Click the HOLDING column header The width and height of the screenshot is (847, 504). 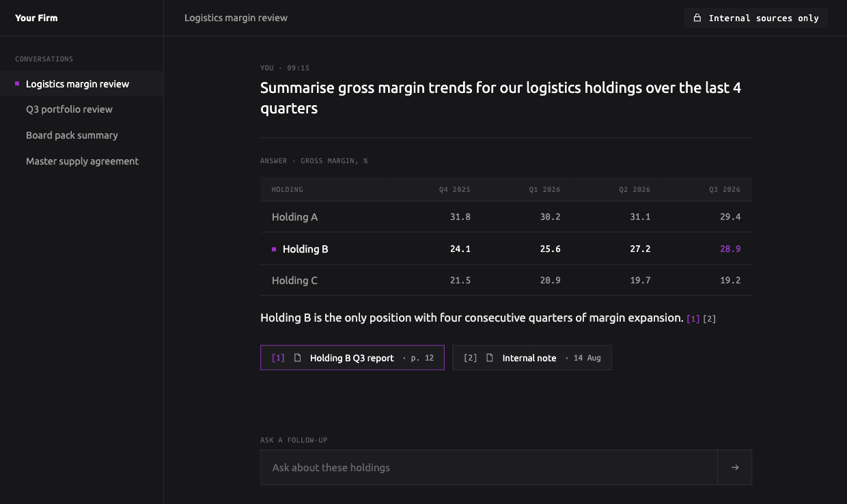click(288, 189)
